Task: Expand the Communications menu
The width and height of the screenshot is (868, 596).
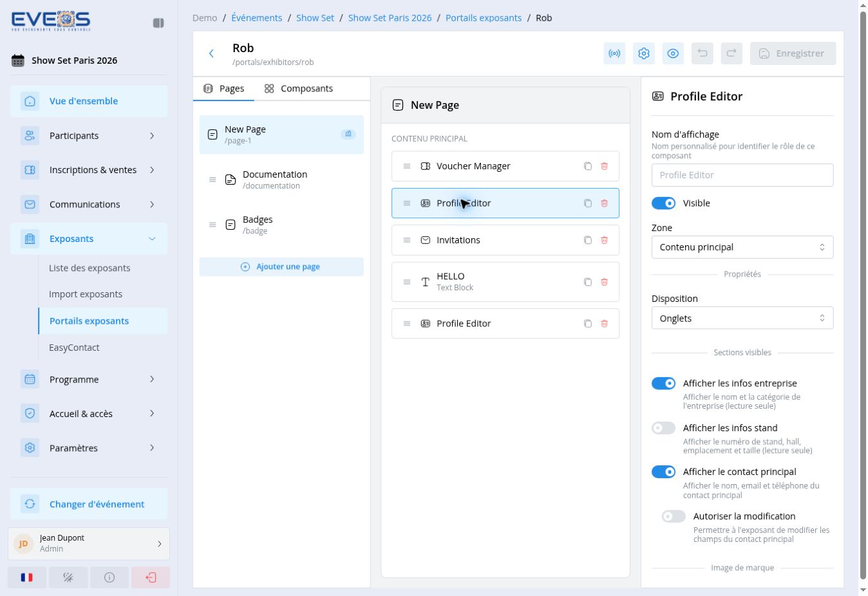Action: (89, 205)
